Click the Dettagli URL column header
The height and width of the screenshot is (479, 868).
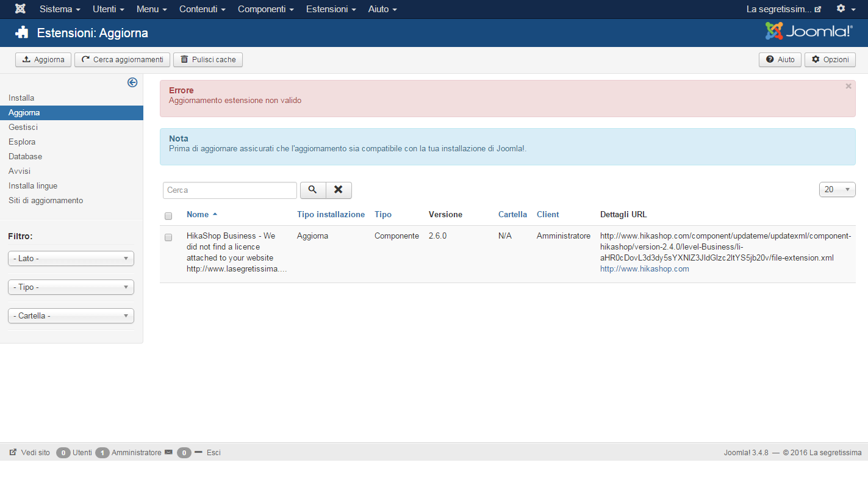click(623, 215)
